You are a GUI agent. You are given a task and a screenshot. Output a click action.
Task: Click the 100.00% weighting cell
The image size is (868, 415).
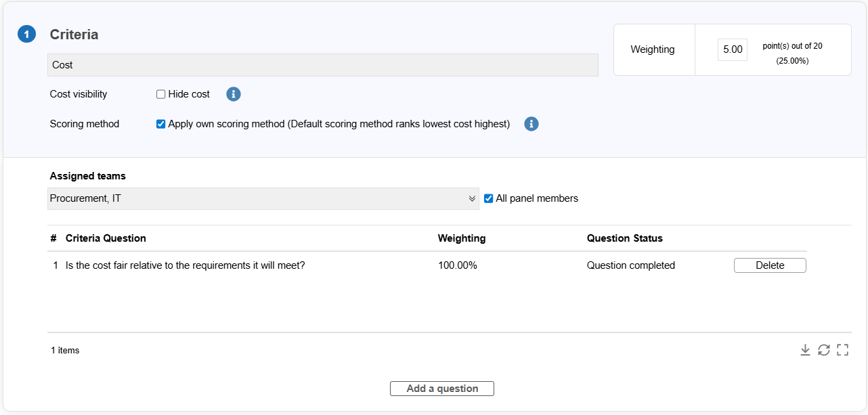[x=458, y=265]
